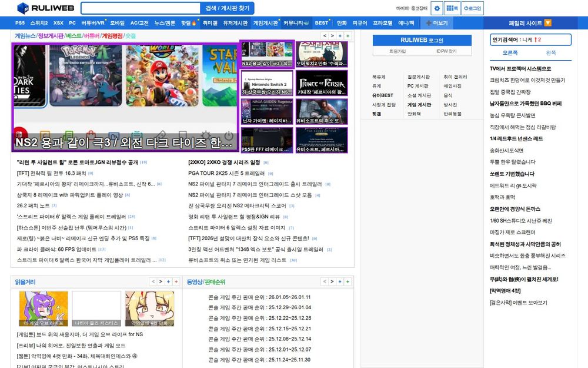Switch to the 판매순위 tab

[x=215, y=281]
